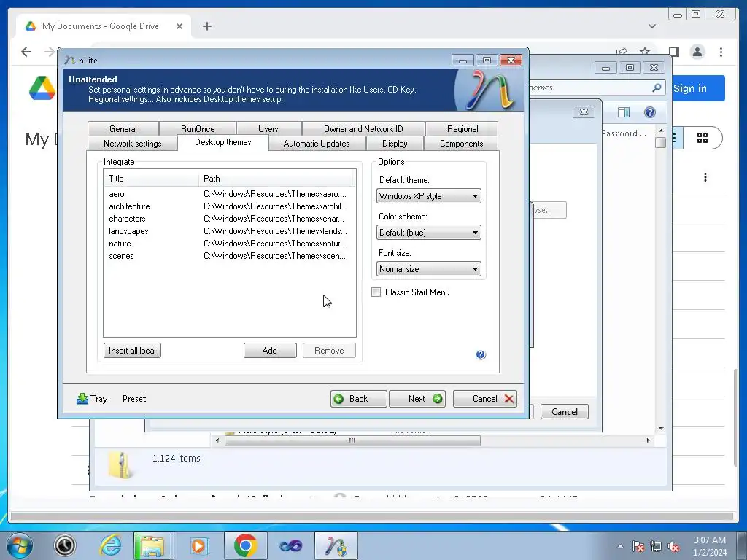Viewport: 747px width, 560px height.
Task: Toggle the Explorer preview pane icon
Action: (x=624, y=112)
